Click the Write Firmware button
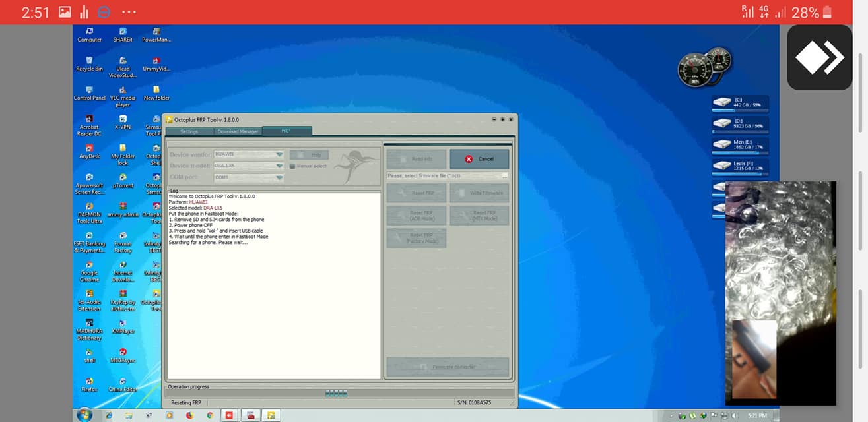The width and height of the screenshot is (868, 422). coord(479,193)
